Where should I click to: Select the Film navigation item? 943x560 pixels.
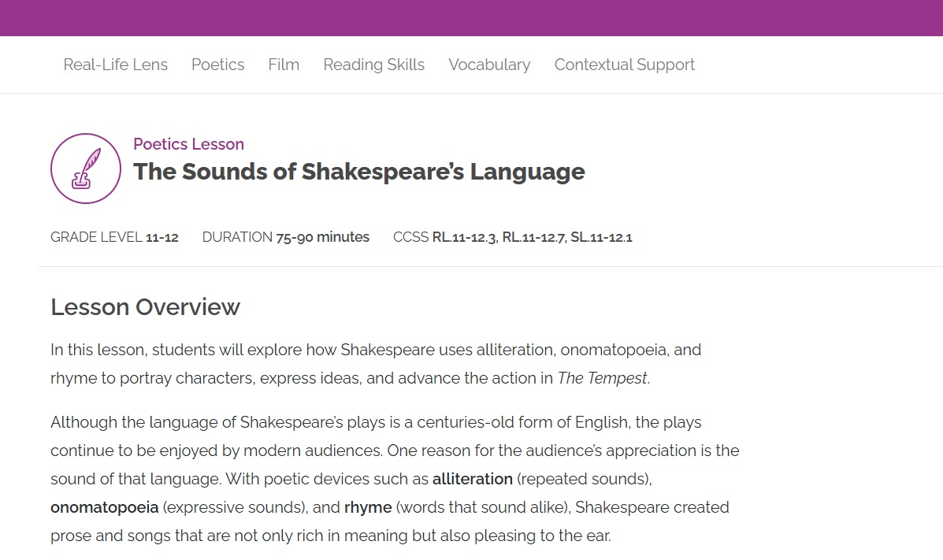coord(284,65)
